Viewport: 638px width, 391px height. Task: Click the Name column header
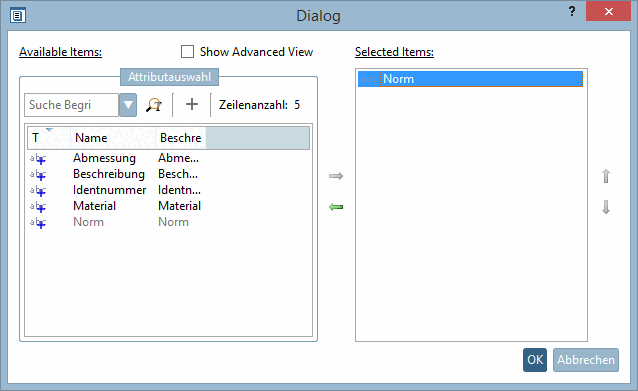(113, 138)
